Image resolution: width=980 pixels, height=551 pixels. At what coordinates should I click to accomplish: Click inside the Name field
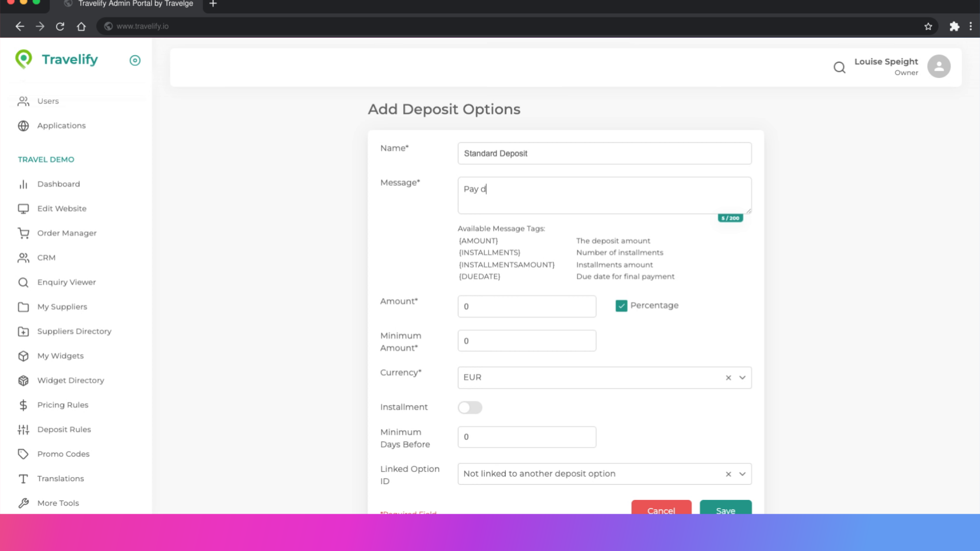coord(604,153)
